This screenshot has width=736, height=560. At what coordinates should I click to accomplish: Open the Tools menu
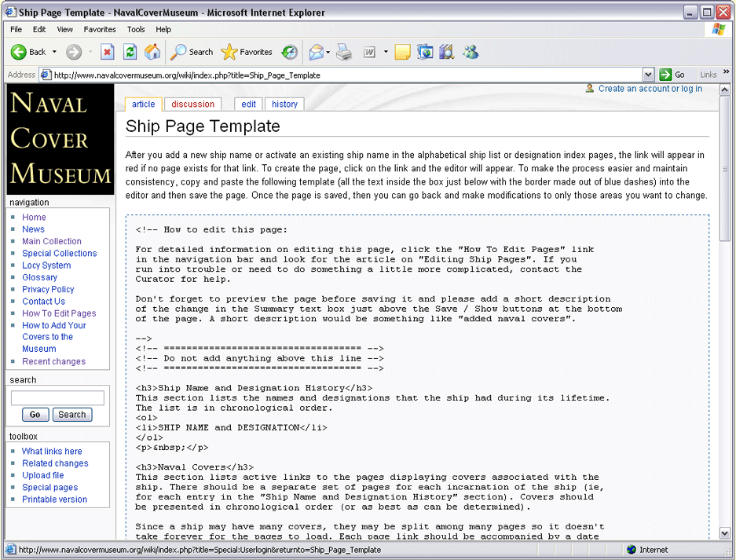click(x=136, y=29)
